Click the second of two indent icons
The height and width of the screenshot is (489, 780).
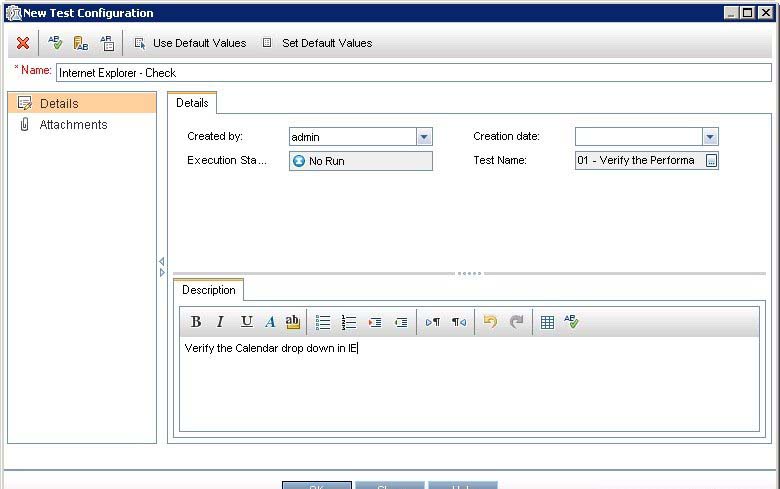(401, 322)
